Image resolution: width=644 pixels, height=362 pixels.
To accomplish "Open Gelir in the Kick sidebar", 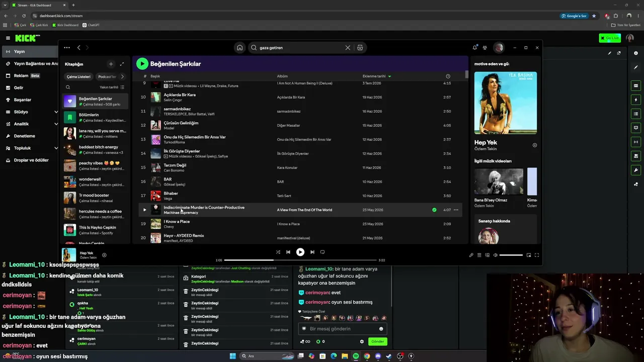I will tap(29, 87).
